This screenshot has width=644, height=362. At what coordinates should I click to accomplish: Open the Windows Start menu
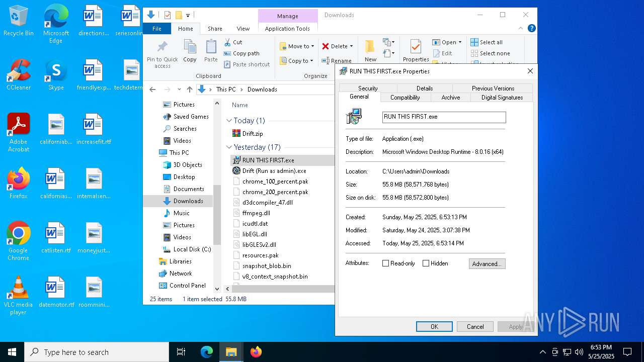point(12,352)
